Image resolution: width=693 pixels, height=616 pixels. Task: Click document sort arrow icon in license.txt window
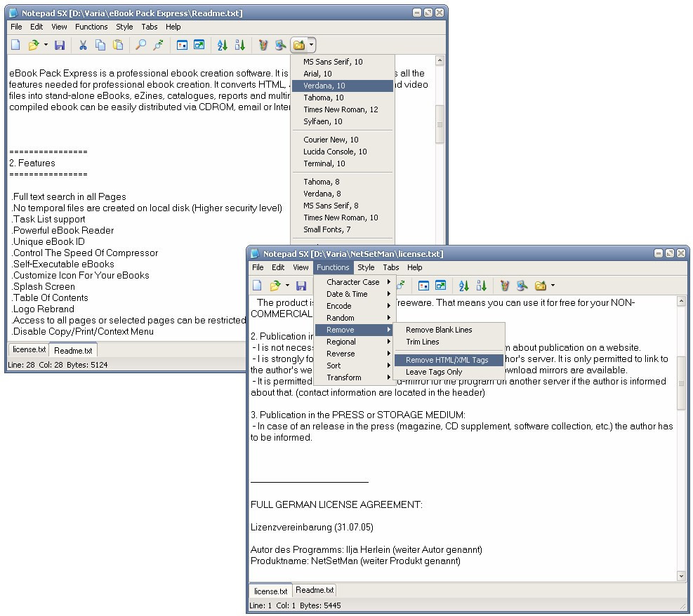tap(481, 286)
